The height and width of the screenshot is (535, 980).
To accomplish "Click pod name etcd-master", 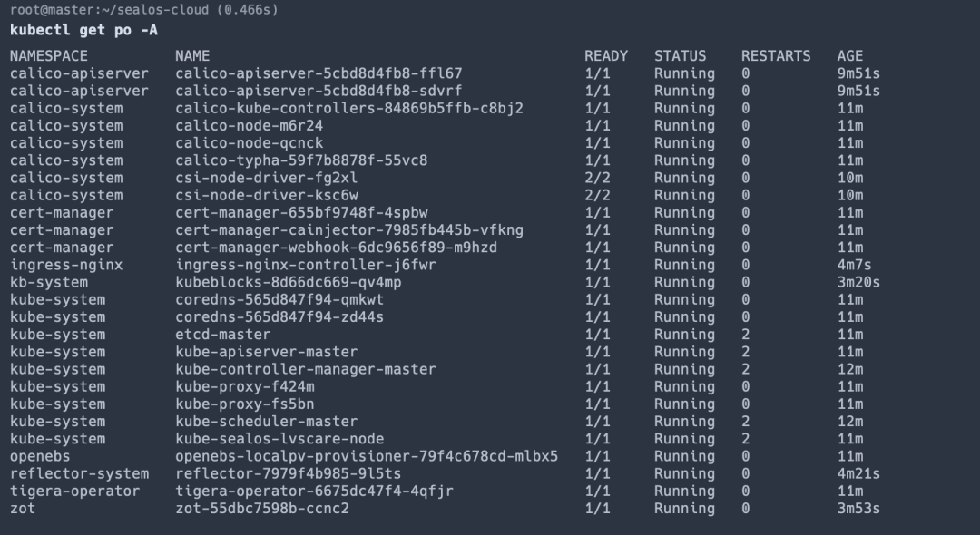I will point(223,335).
